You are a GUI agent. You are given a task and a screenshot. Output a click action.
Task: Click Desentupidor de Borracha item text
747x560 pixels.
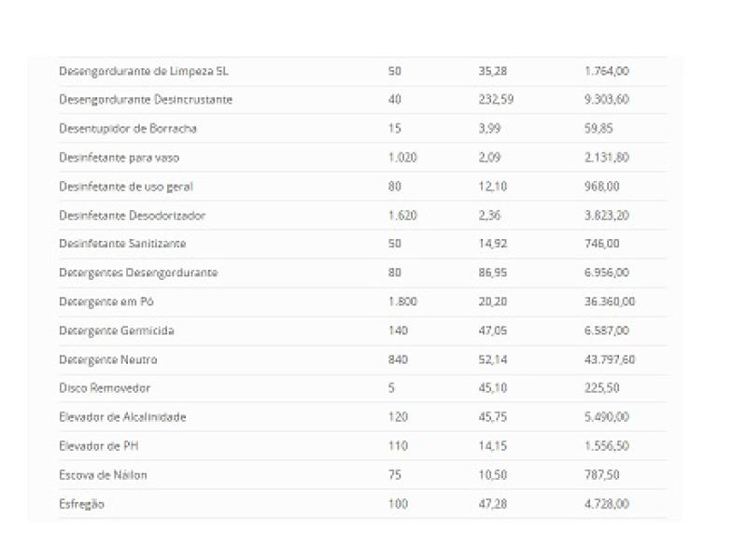coord(128,129)
